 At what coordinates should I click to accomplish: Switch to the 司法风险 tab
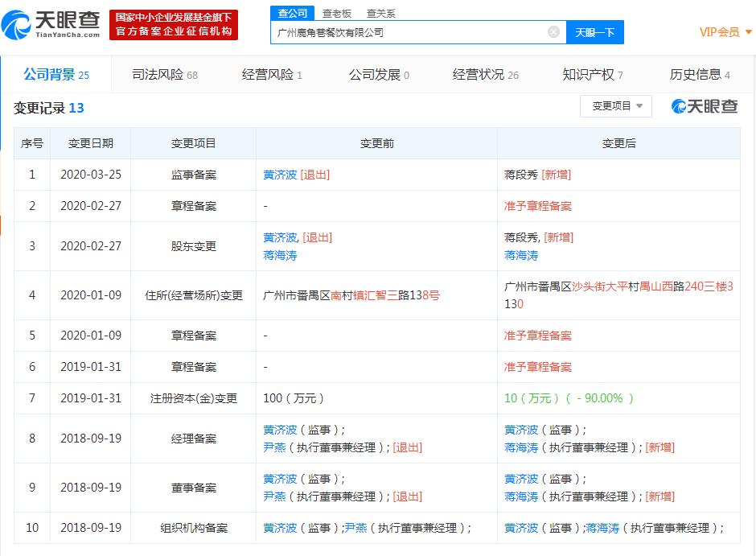pos(164,75)
